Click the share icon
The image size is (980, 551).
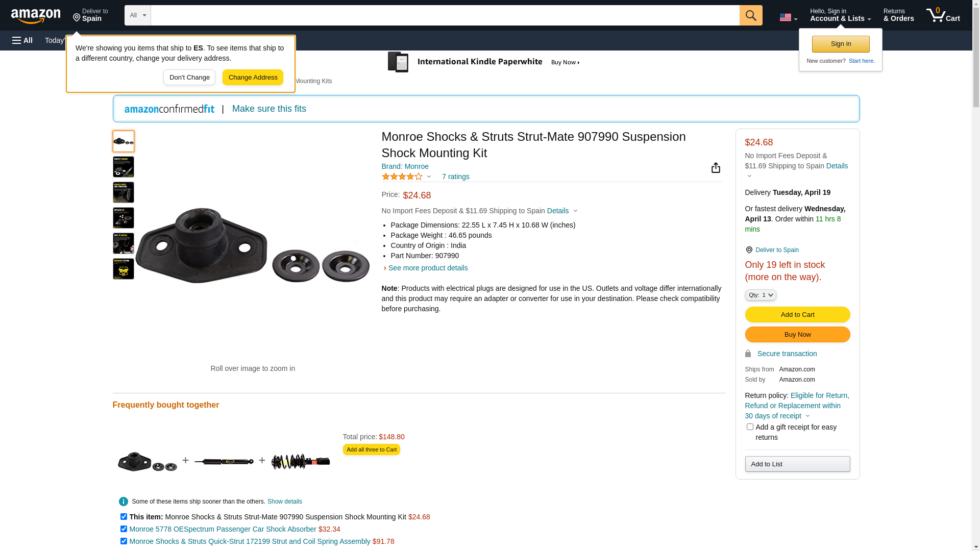click(x=716, y=168)
